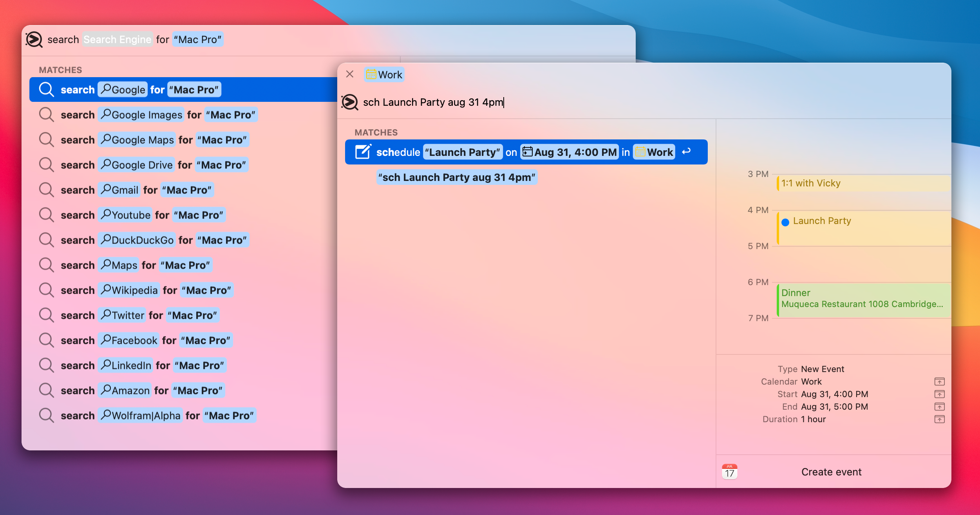Click the edit icon next to Start time
Image resolution: width=980 pixels, height=515 pixels.
(939, 394)
